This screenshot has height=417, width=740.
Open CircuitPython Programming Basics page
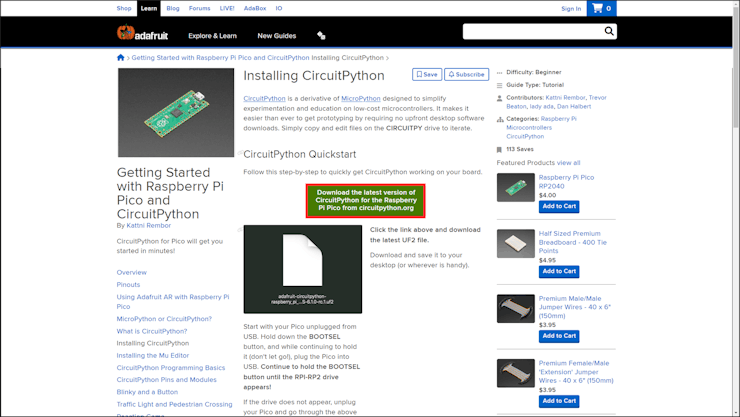(x=171, y=367)
